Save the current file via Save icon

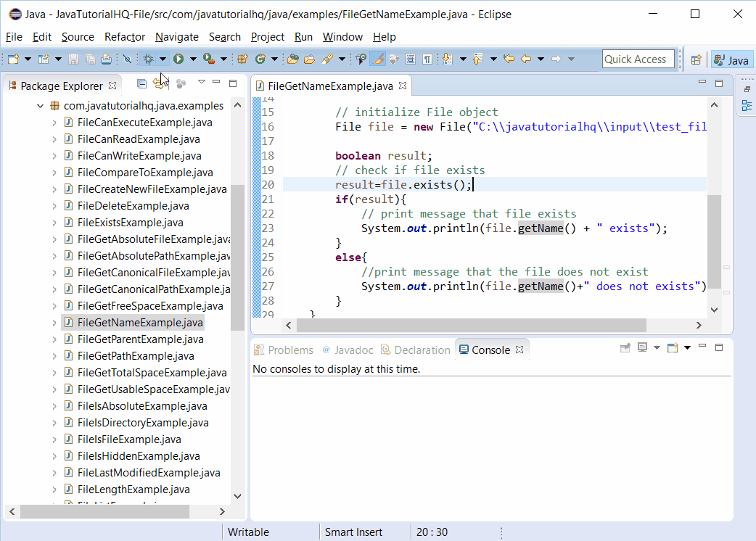click(x=75, y=59)
